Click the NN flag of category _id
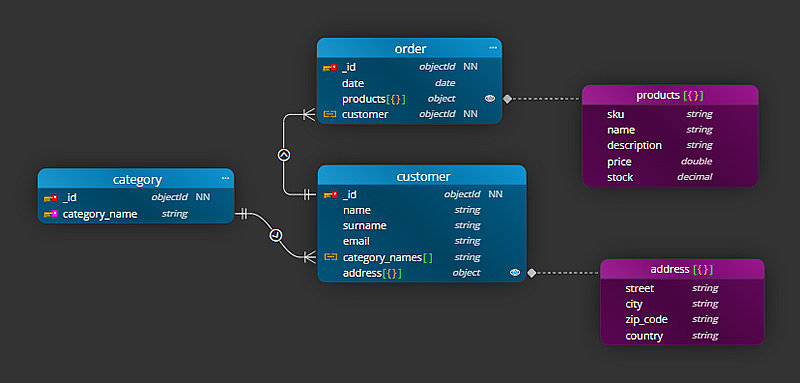Image resolution: width=800 pixels, height=383 pixels. [203, 197]
